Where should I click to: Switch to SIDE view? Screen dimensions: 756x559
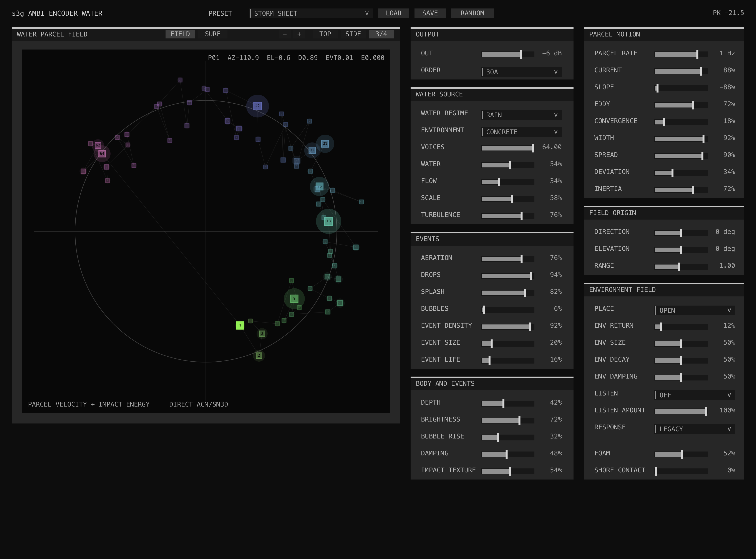click(353, 34)
